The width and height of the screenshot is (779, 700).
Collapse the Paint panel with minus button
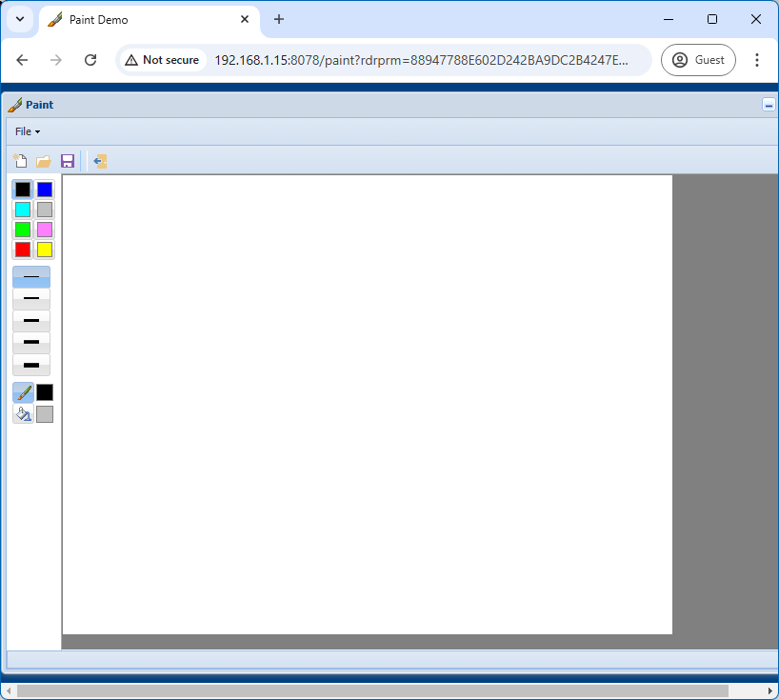(769, 105)
